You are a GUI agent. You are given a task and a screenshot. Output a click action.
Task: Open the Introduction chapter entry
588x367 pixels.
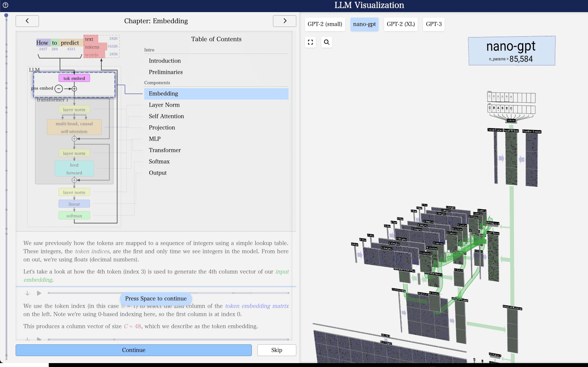point(165,61)
